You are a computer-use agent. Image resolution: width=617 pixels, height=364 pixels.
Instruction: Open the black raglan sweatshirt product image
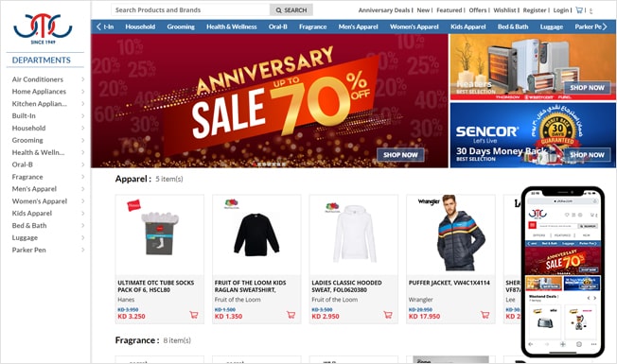pyautogui.click(x=256, y=234)
